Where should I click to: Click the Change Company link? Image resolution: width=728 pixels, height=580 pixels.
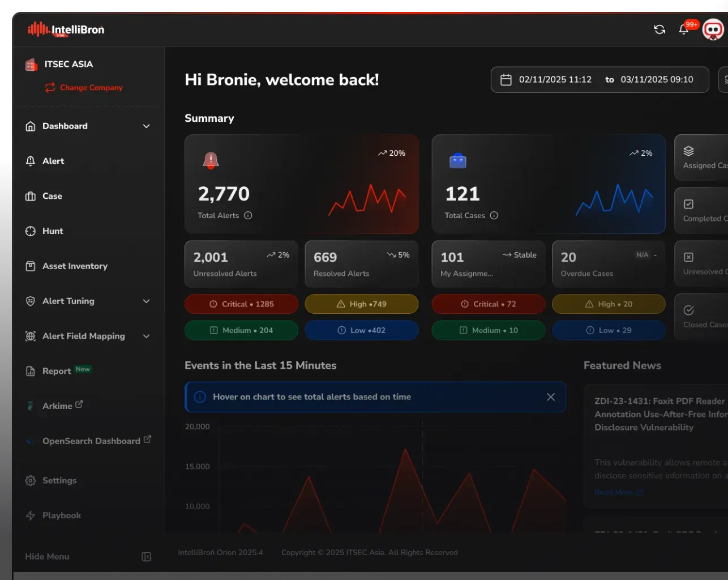(x=84, y=87)
